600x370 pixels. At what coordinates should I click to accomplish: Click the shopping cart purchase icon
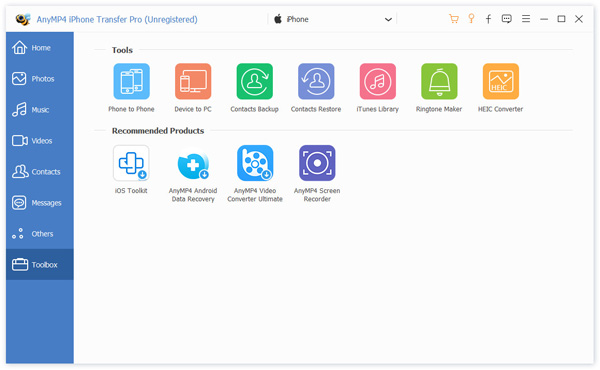pyautogui.click(x=454, y=19)
